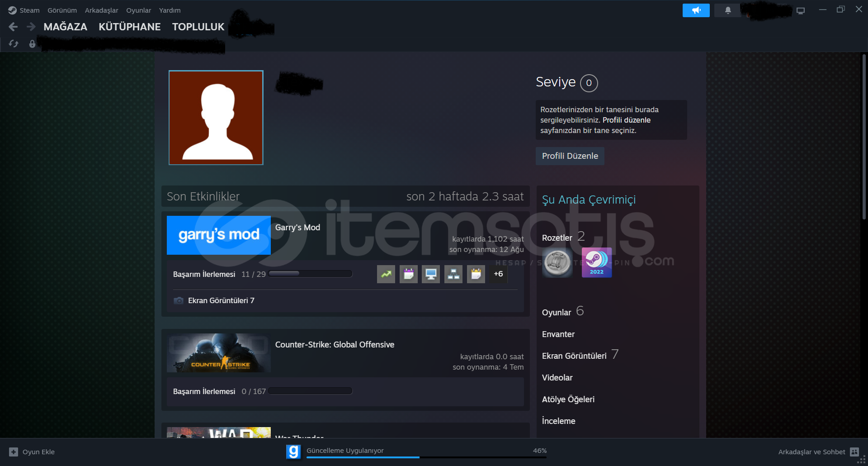Click the network servers achievement icon
868x466 pixels.
[x=453, y=274]
